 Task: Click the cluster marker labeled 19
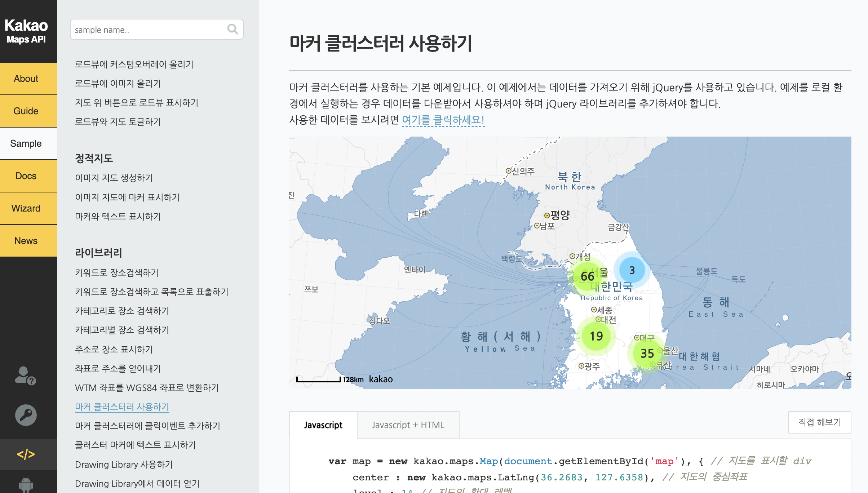[596, 336]
